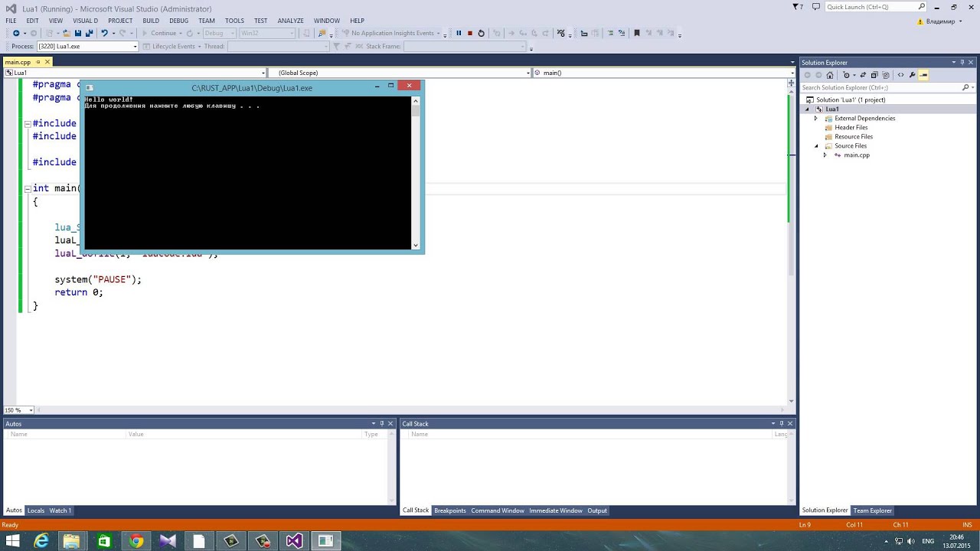Click the Home icon in Solution Explorer
The image size is (980, 551).
830,75
